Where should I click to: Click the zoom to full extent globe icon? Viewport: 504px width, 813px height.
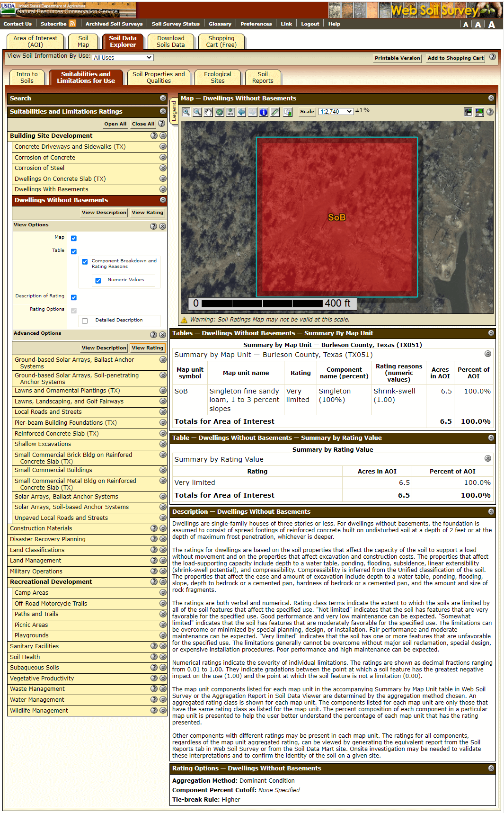220,112
